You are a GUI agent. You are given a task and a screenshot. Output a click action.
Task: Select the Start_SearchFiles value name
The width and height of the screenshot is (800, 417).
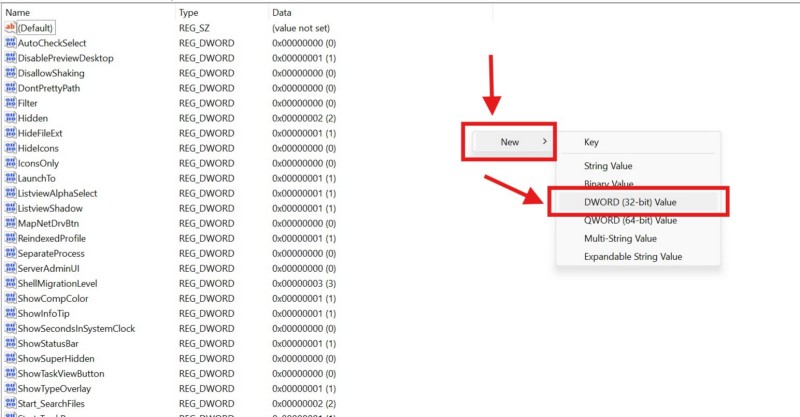point(52,404)
